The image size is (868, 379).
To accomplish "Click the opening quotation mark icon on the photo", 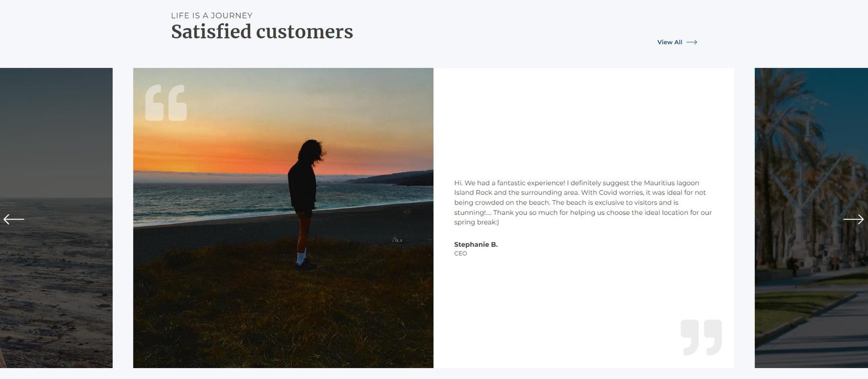I will 166,102.
